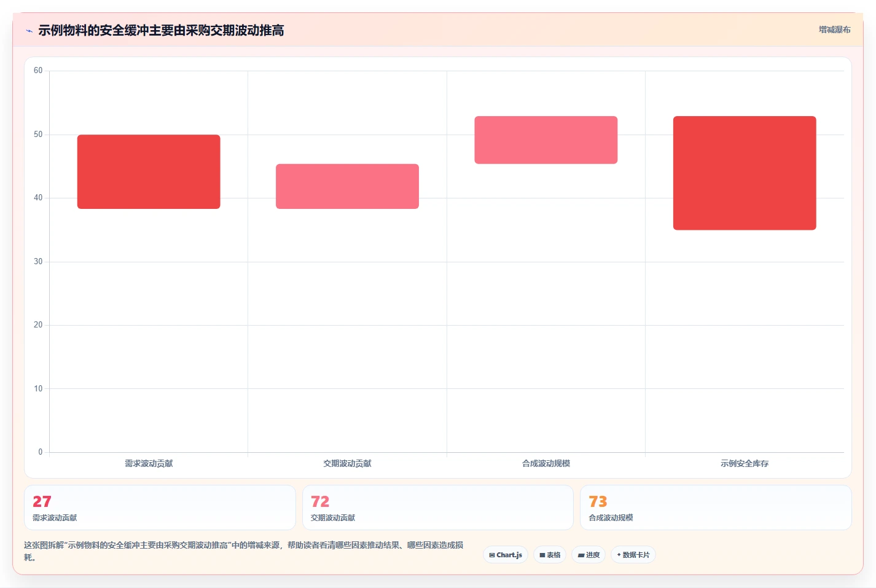Viewport: 876px width, 588px height.
Task: Click the card showing 27 需求波动贡献
Action: coord(160,508)
